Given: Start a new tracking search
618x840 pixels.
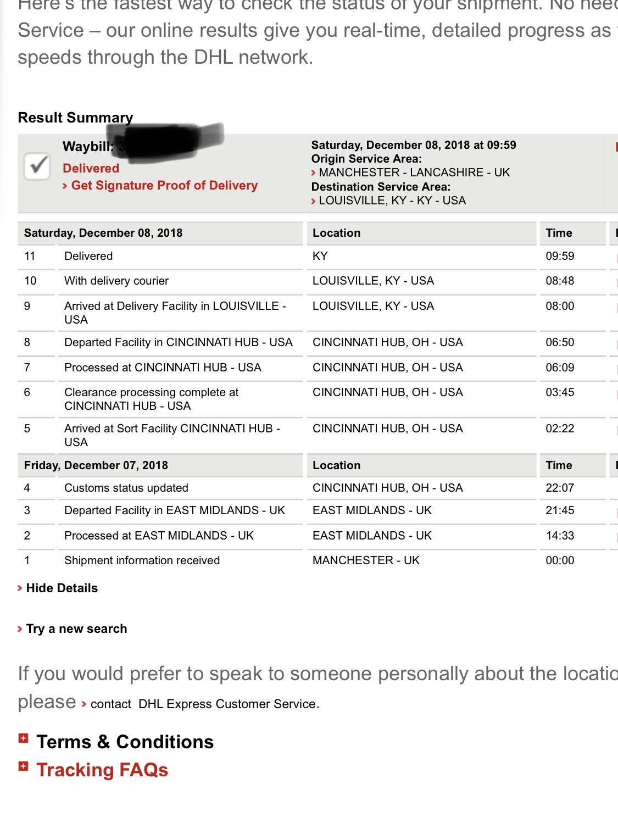Looking at the screenshot, I should tap(76, 629).
